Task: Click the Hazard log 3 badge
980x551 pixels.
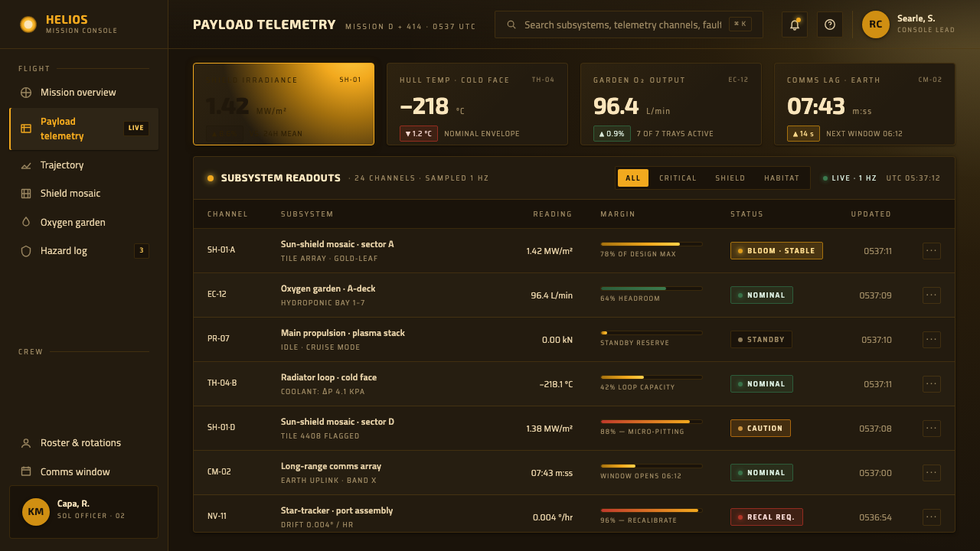Action: point(141,251)
